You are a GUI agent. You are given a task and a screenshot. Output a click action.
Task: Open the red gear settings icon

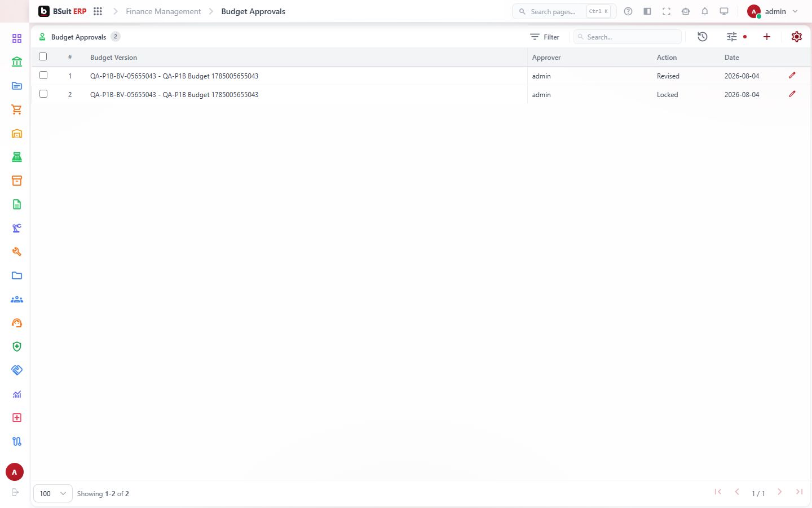[797, 37]
